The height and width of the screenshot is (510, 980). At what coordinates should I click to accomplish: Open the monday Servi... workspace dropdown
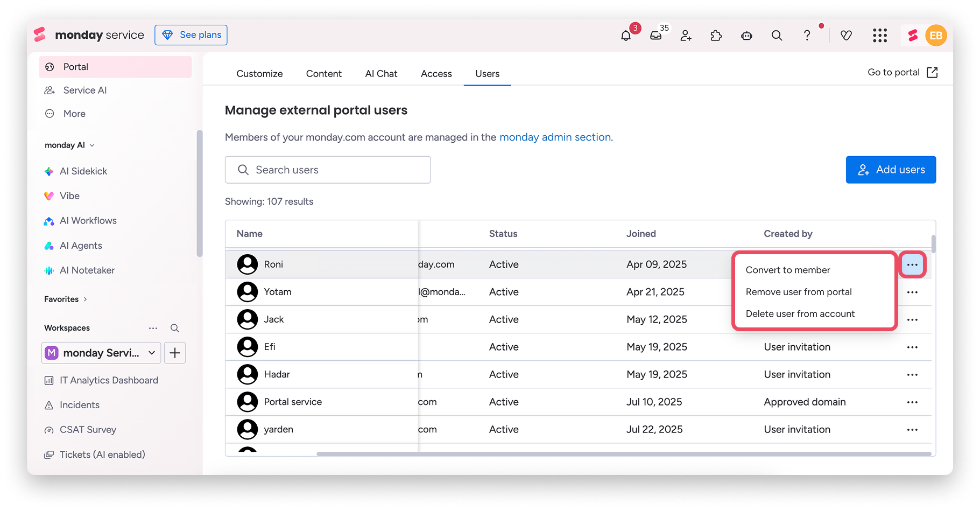click(x=101, y=353)
